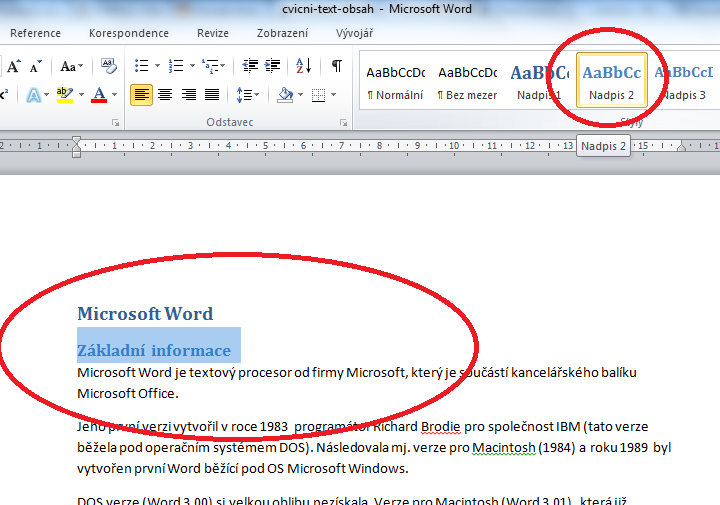
Task: Apply the Nadpis 1 style
Action: click(539, 82)
